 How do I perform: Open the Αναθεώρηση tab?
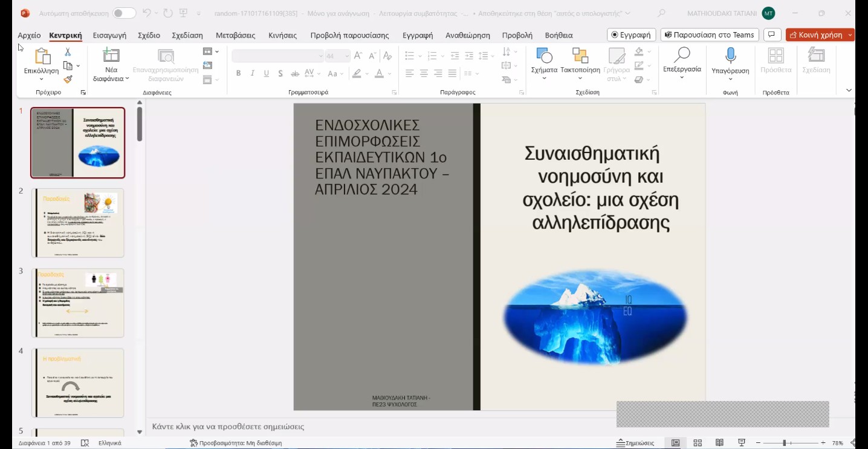(x=468, y=35)
